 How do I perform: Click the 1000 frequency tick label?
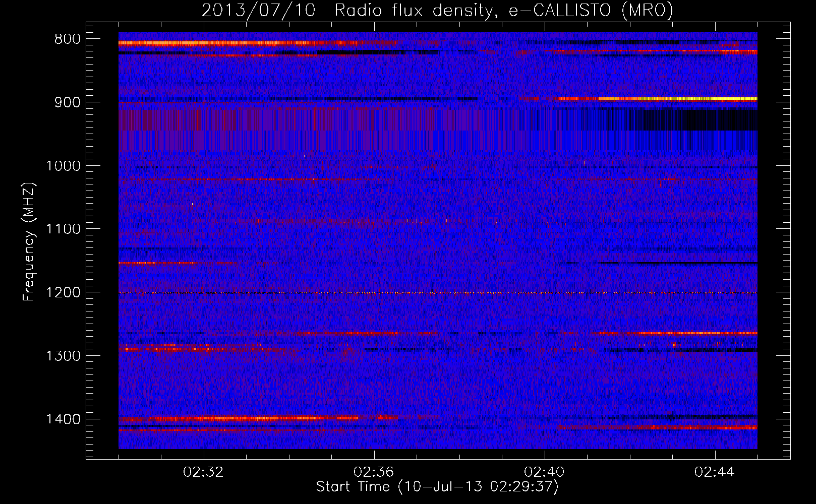tap(63, 166)
